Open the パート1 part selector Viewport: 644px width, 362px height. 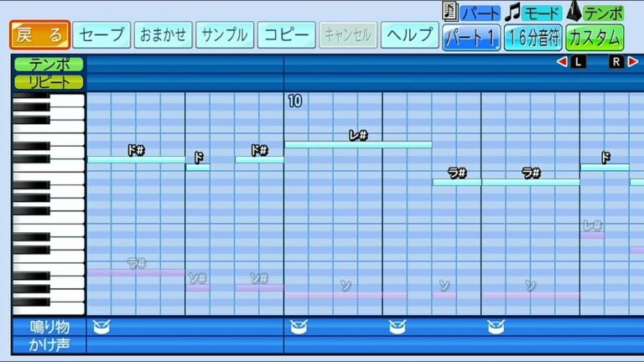click(471, 37)
